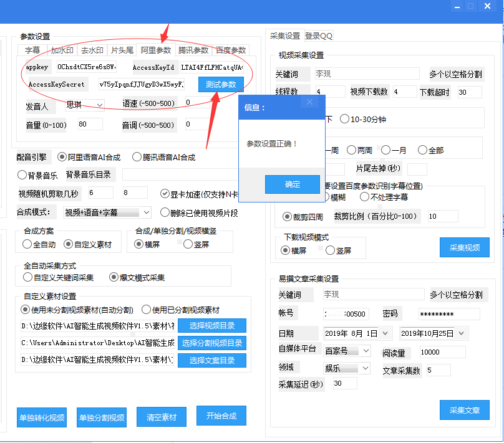Click the 采集延迟(秒) field showing 30
Image resolution: width=504 pixels, height=443 pixels.
tap(345, 383)
